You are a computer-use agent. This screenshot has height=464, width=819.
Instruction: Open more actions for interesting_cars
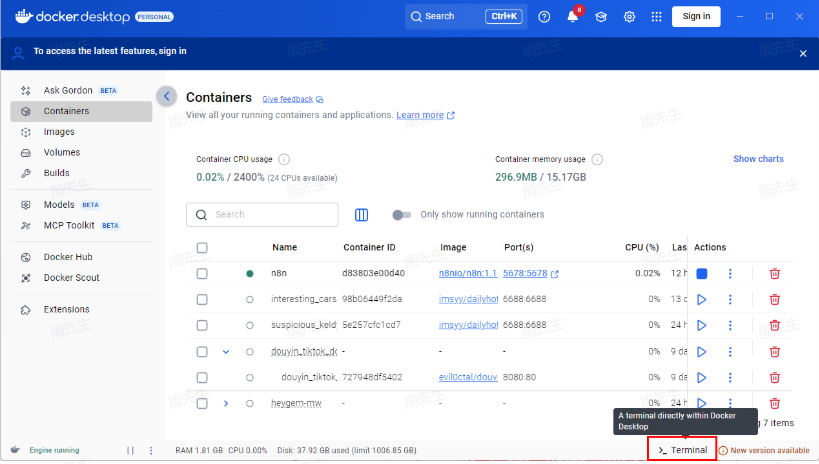[730, 299]
